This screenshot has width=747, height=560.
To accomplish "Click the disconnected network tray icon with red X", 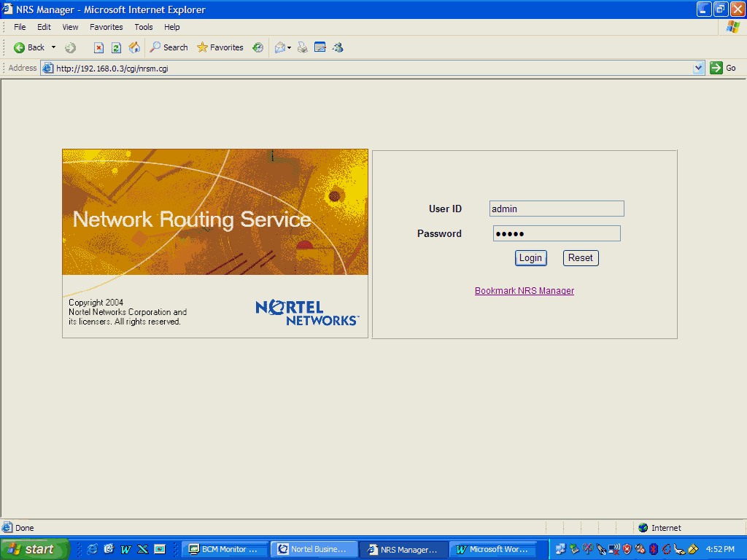I will tap(614, 549).
